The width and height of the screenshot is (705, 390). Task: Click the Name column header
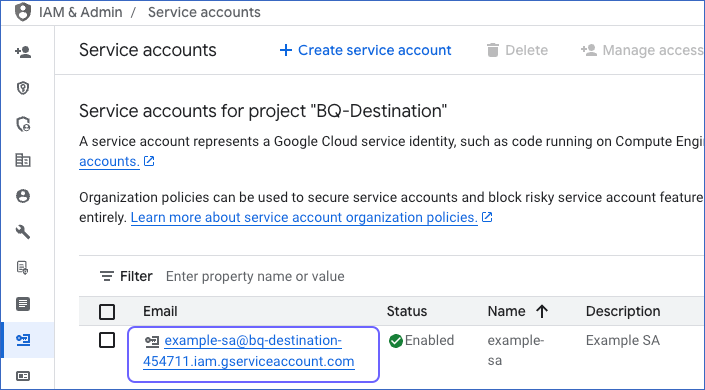506,311
